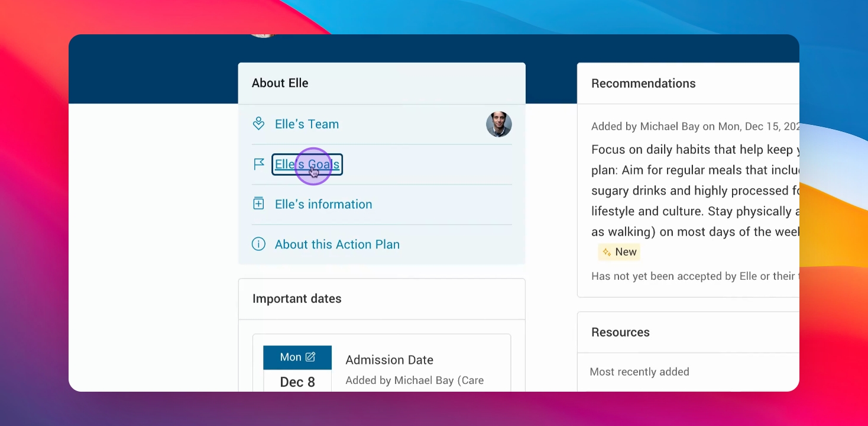Click the medical box icon beside Elle's information
Image resolution: width=868 pixels, height=426 pixels.
click(x=258, y=204)
